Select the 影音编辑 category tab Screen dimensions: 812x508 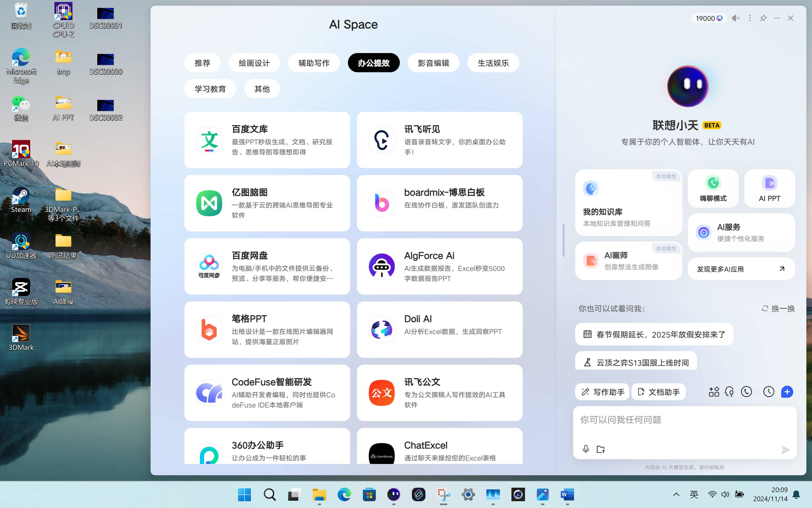[x=433, y=63]
